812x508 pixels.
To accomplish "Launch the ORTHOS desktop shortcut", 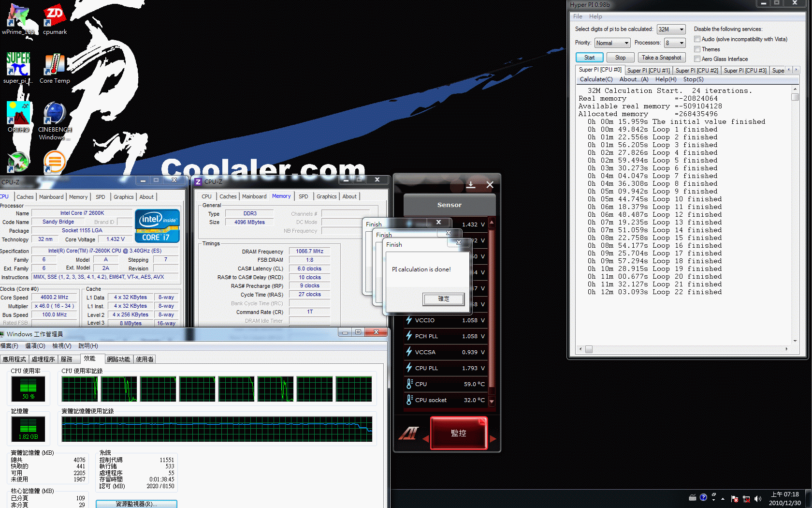I will click(x=18, y=117).
